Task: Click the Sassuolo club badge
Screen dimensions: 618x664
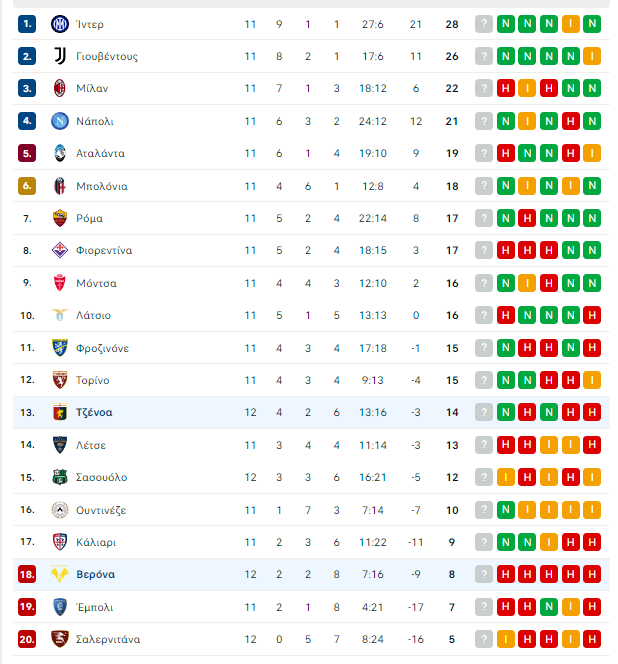Action: click(x=60, y=477)
